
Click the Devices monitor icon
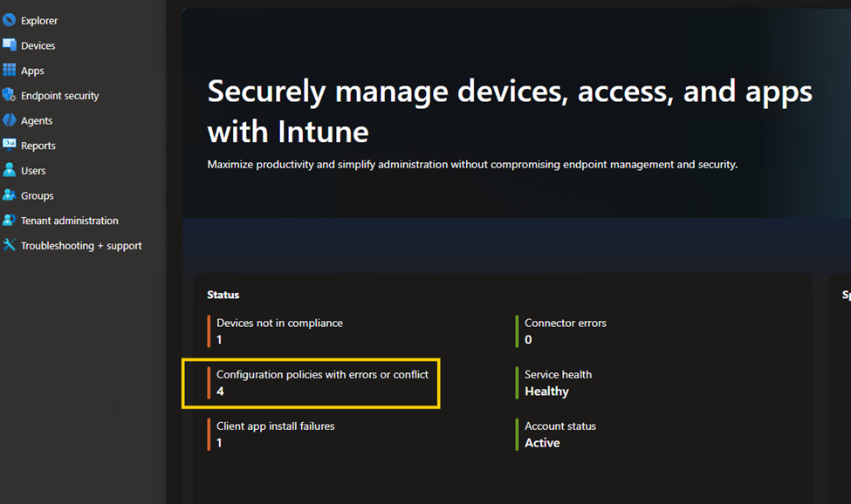pyautogui.click(x=10, y=45)
